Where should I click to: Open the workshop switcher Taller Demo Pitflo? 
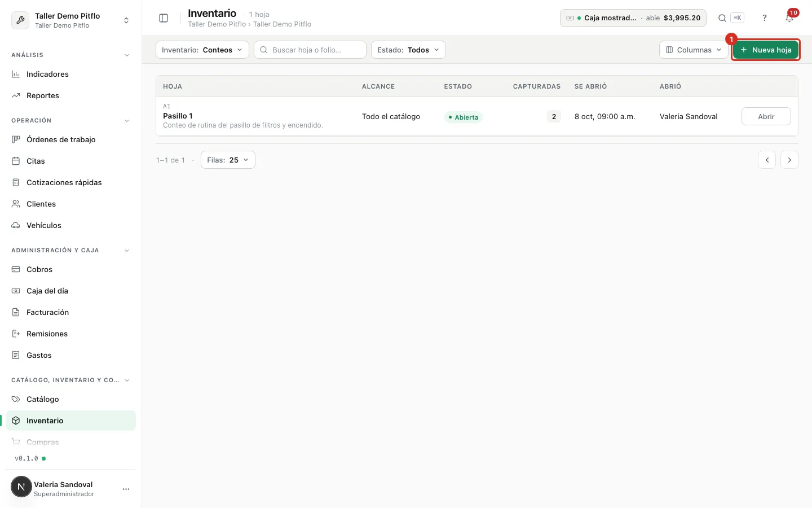point(70,20)
